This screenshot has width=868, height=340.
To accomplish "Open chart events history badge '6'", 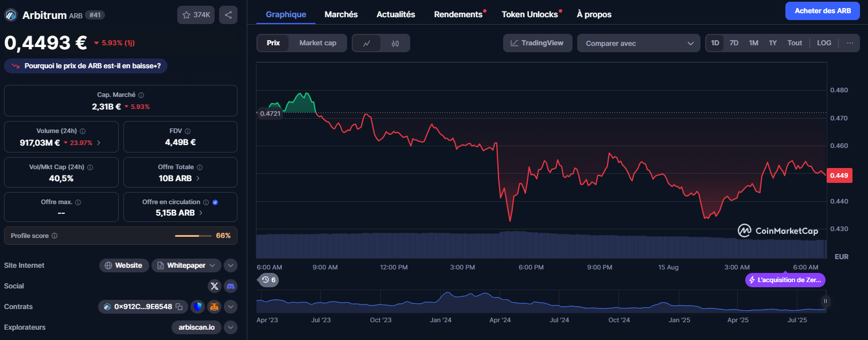I will pos(268,280).
